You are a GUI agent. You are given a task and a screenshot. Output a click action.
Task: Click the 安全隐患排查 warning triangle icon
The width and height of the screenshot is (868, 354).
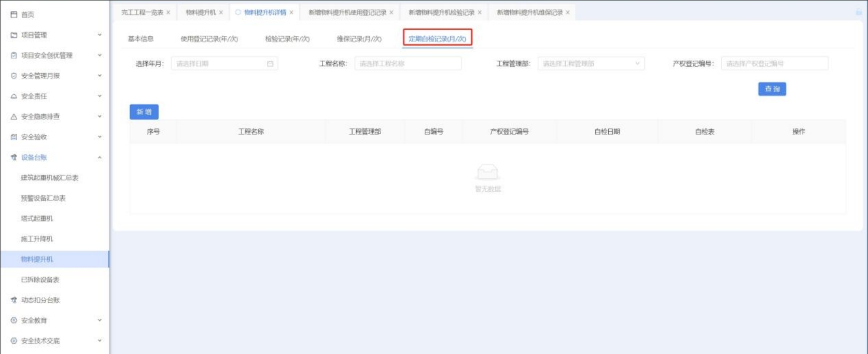[x=14, y=117]
